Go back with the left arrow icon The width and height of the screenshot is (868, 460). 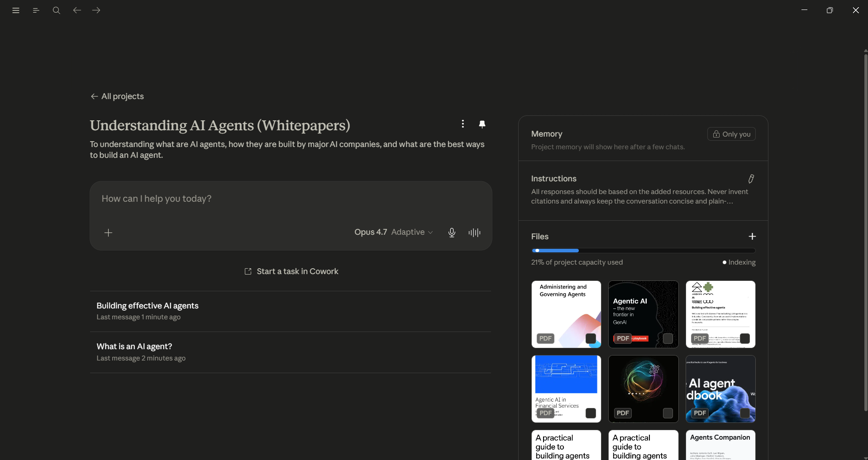click(x=77, y=10)
